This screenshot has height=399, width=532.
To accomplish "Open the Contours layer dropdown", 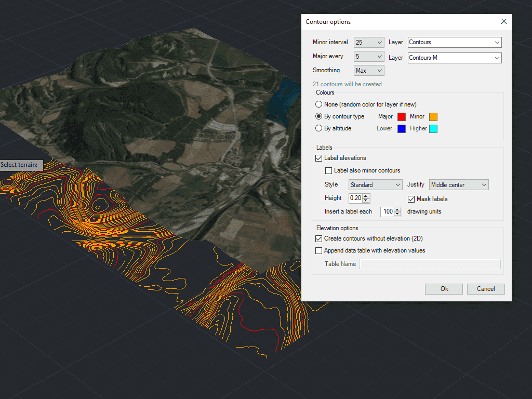I will (x=455, y=43).
